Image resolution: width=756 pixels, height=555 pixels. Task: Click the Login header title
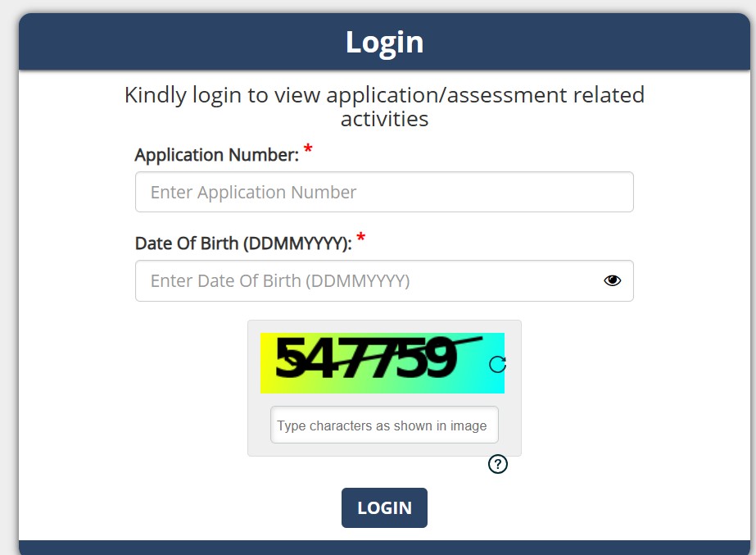[384, 42]
